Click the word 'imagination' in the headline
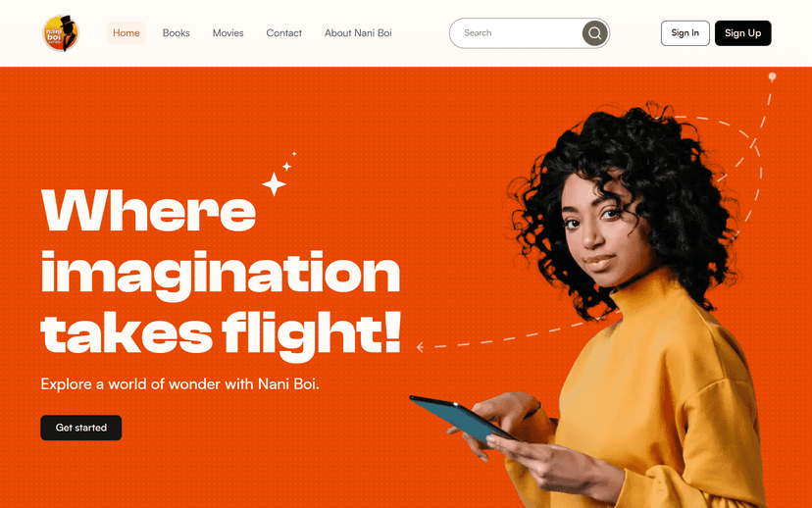Image resolution: width=812 pixels, height=508 pixels. [x=221, y=276]
